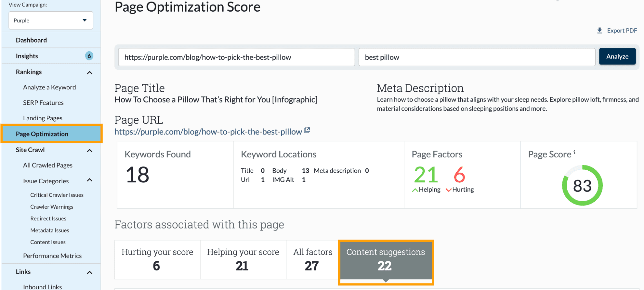Collapse the Rankings section
Image resolution: width=644 pixels, height=290 pixels.
tap(90, 73)
